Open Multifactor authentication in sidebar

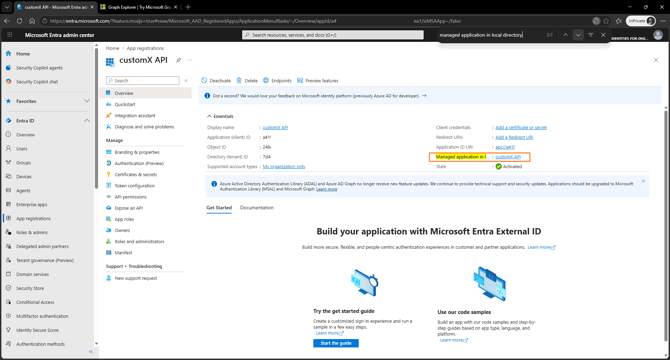(x=42, y=316)
